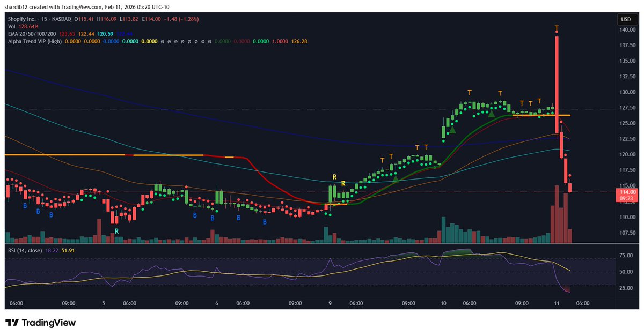This screenshot has height=336, width=644.
Task: Click the bar countdown timer 09:23
Action: pos(627,198)
